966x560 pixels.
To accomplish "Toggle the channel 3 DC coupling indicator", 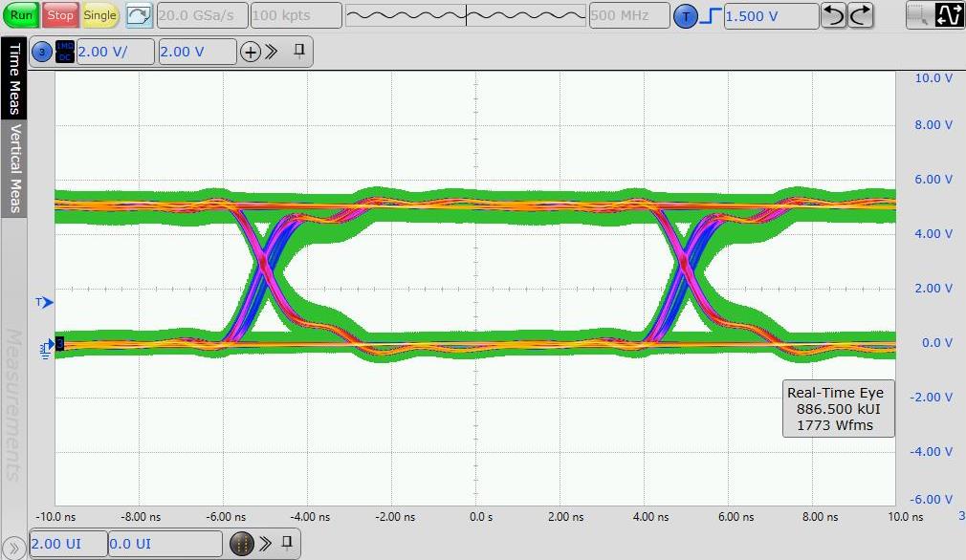I will [65, 52].
